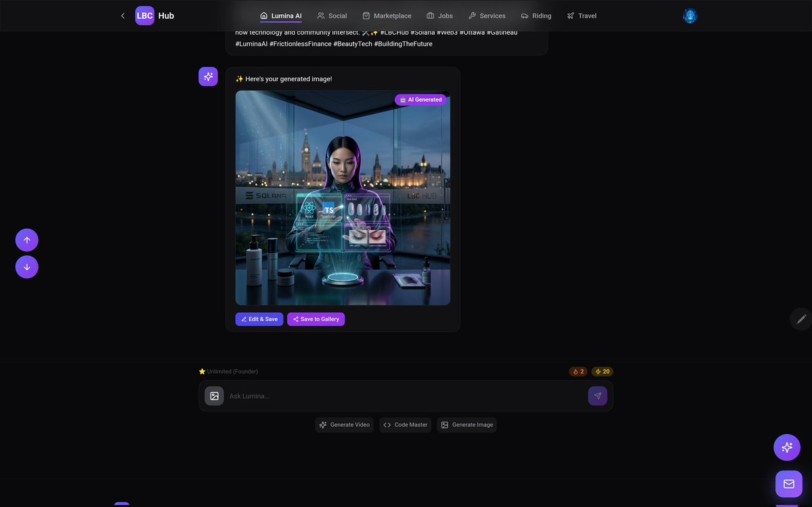Screen dimensions: 812x507
Task: Open the Services tab
Action: tap(487, 16)
